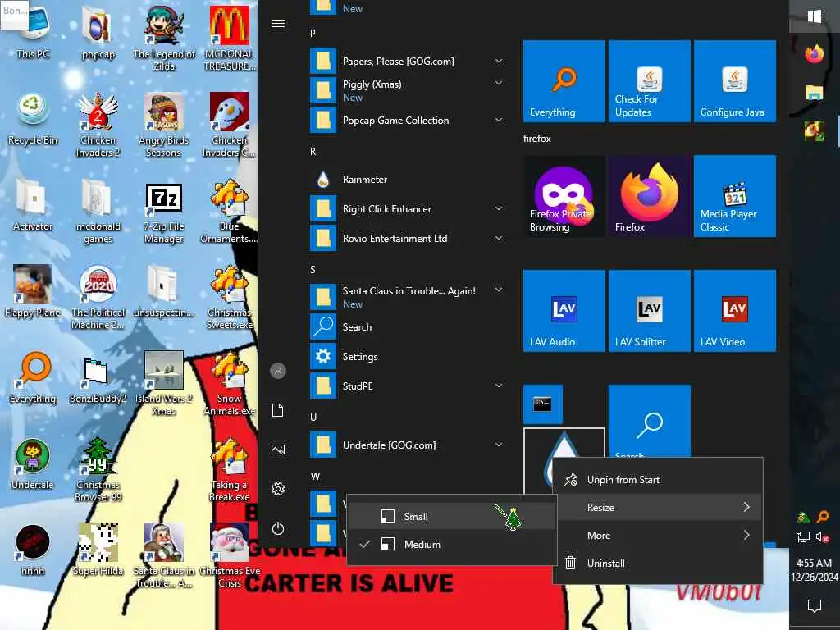Open the LAV Splitter tile

pos(649,311)
